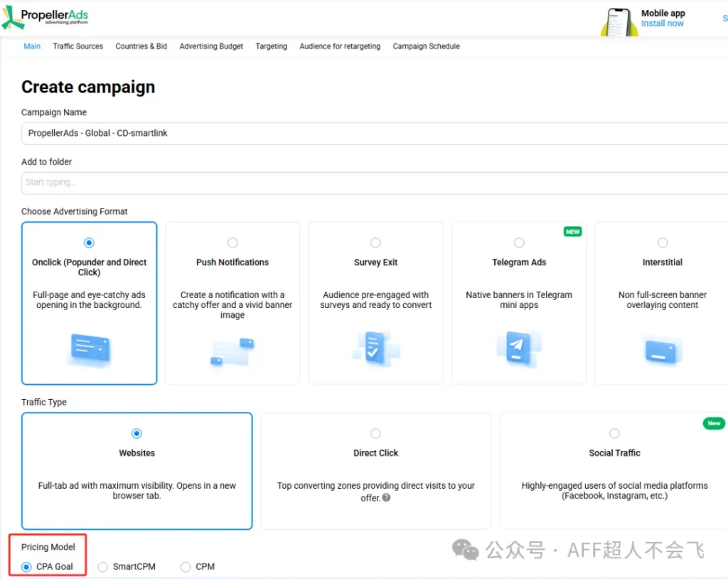Select the CPM pricing option
The height and width of the screenshot is (579, 728).
pos(186,567)
